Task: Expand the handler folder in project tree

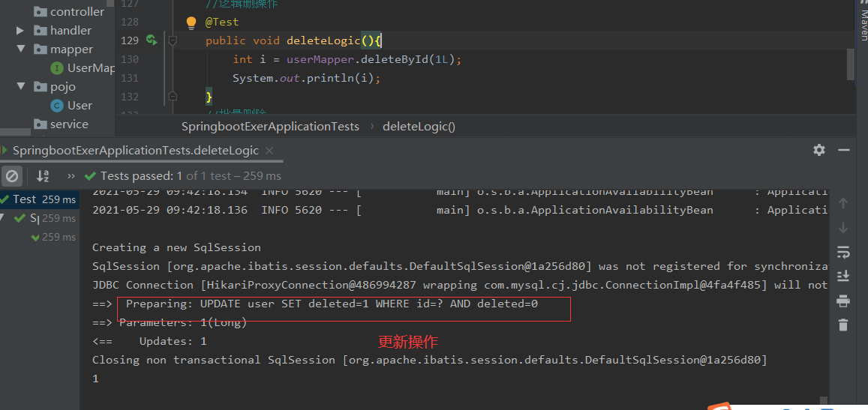Action: click(x=20, y=31)
